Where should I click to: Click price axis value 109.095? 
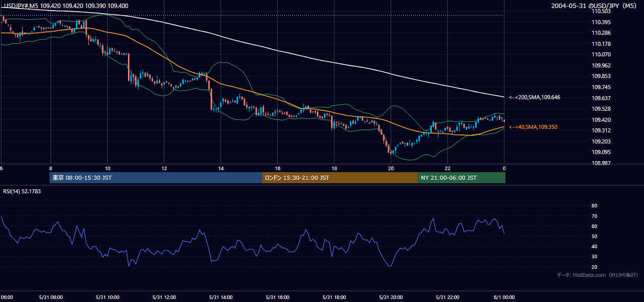[601, 152]
